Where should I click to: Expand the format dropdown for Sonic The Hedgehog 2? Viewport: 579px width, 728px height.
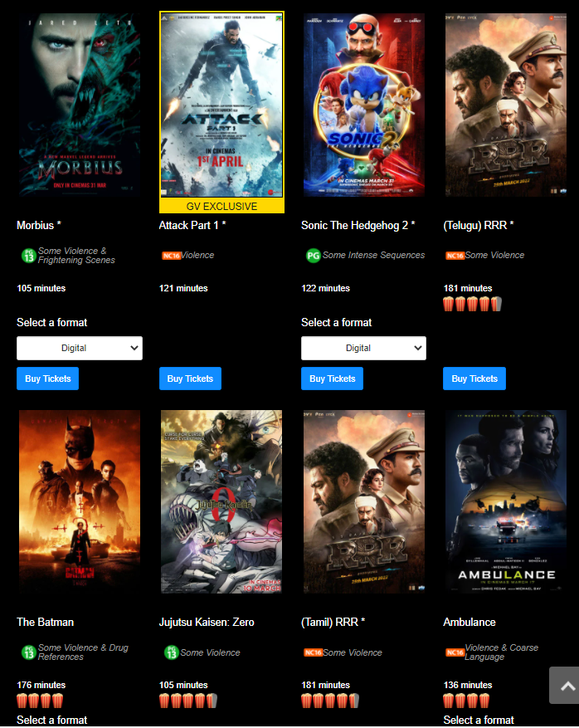[x=363, y=348]
